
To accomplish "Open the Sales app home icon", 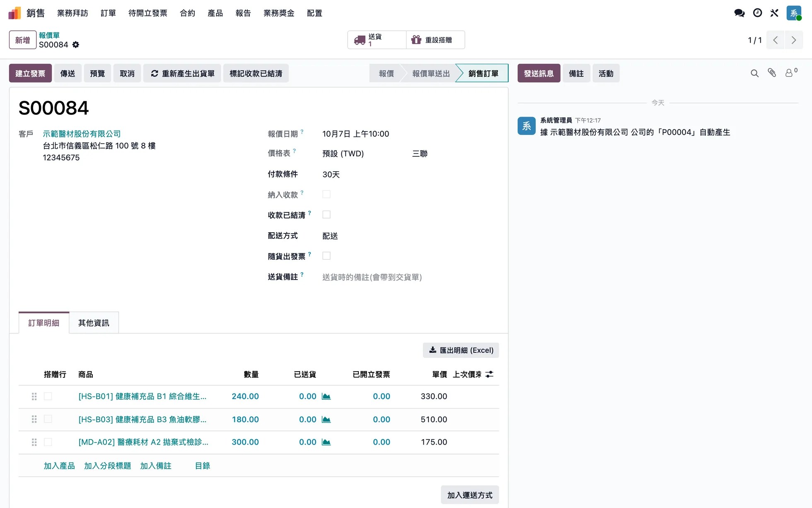I will [15, 13].
